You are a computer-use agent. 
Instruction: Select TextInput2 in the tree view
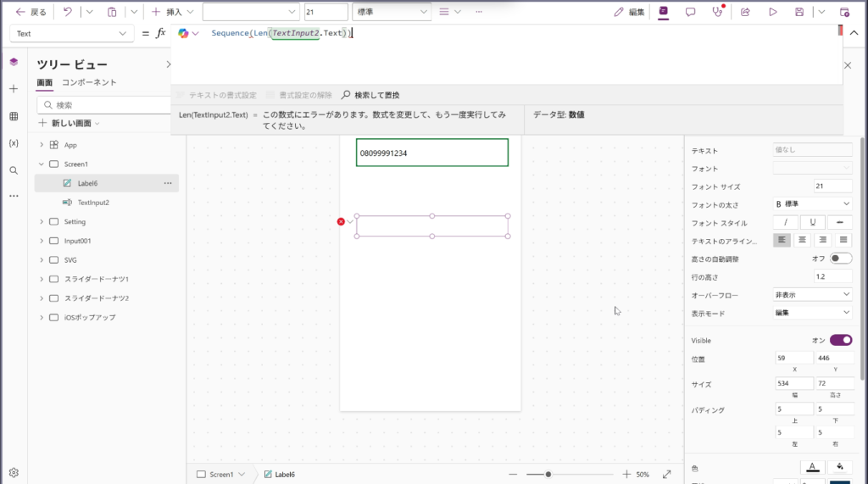(x=93, y=203)
